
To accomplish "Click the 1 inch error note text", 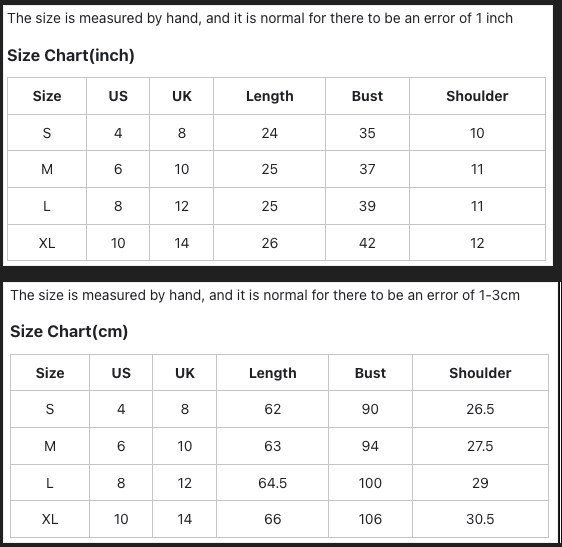I will tap(260, 18).
